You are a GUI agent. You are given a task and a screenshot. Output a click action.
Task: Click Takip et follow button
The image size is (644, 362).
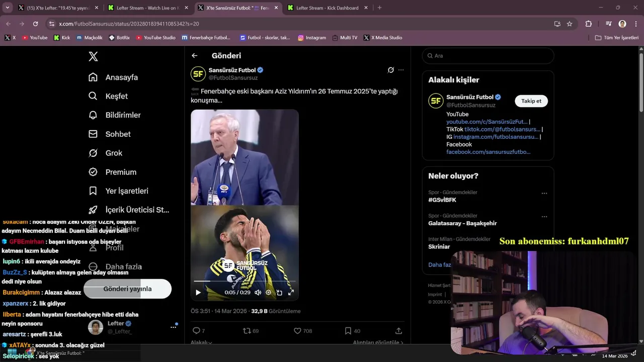pos(531,101)
